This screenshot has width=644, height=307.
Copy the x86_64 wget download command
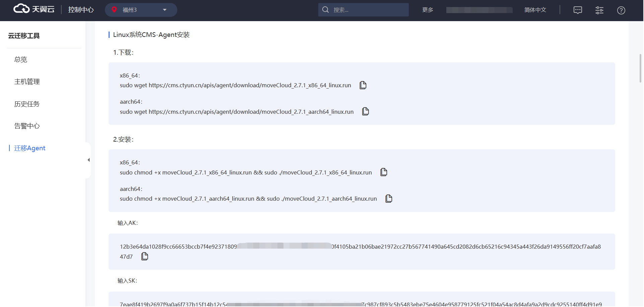pos(363,85)
